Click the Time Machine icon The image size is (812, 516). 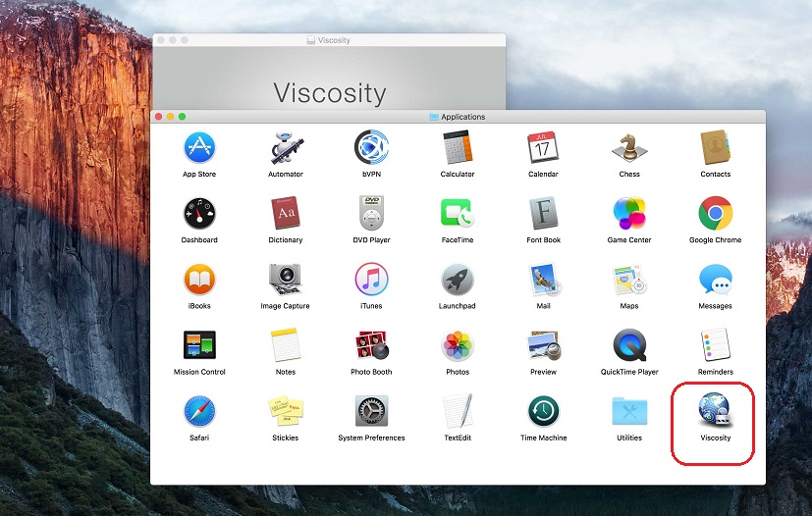click(x=543, y=411)
